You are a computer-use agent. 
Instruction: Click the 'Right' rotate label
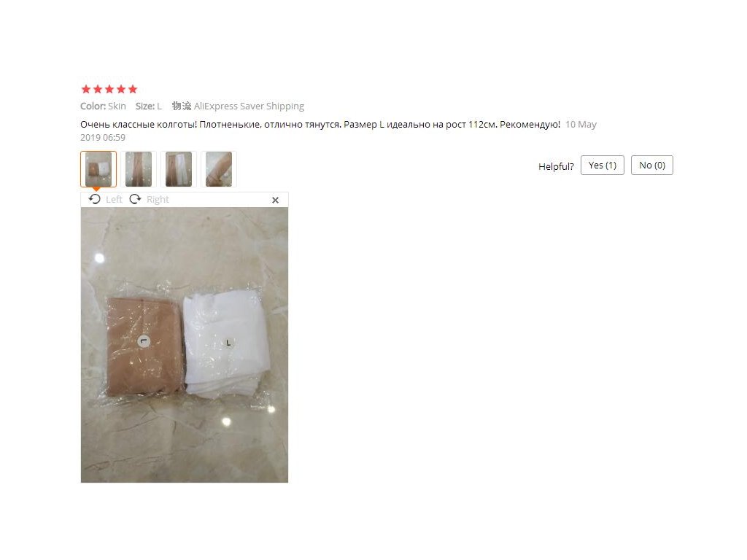(x=158, y=200)
